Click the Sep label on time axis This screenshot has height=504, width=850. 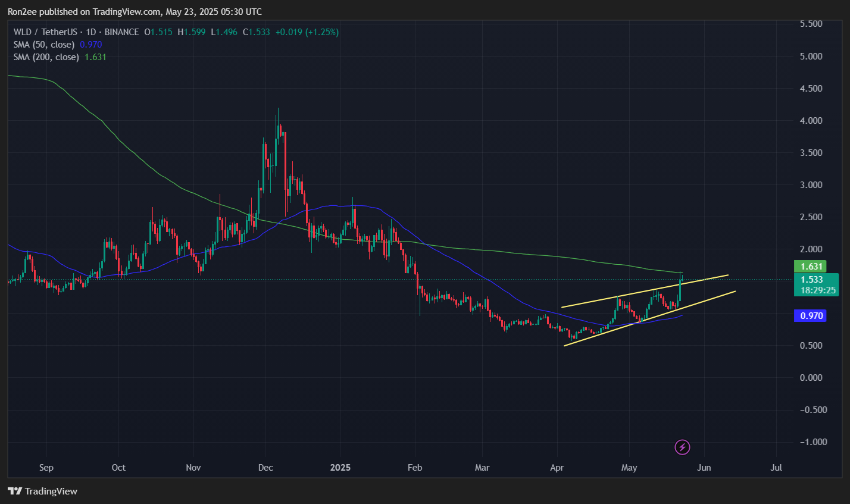[46, 468]
